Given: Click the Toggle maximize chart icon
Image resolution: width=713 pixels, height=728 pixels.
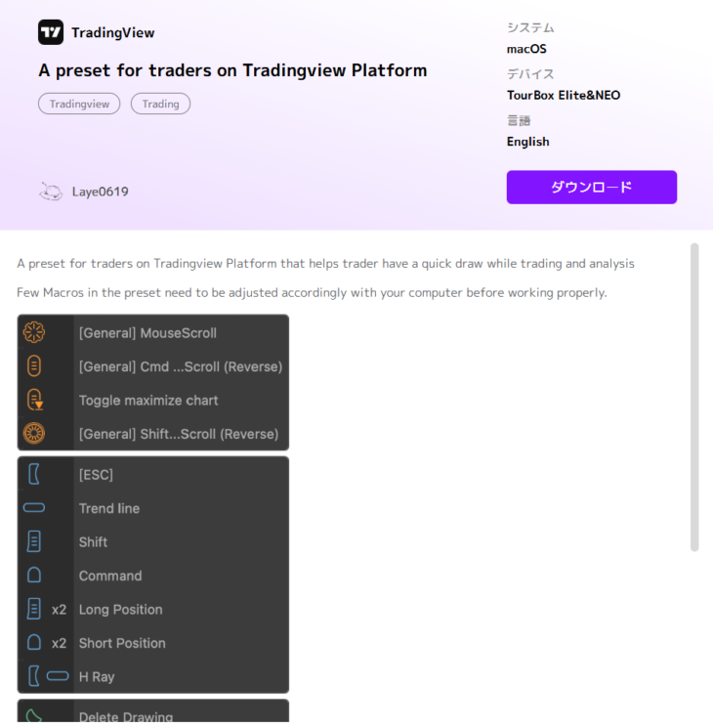Looking at the screenshot, I should 34,400.
